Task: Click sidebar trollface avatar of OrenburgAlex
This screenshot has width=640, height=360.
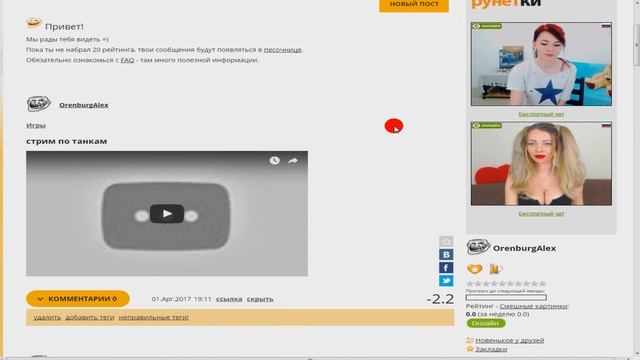Action: tap(478, 247)
